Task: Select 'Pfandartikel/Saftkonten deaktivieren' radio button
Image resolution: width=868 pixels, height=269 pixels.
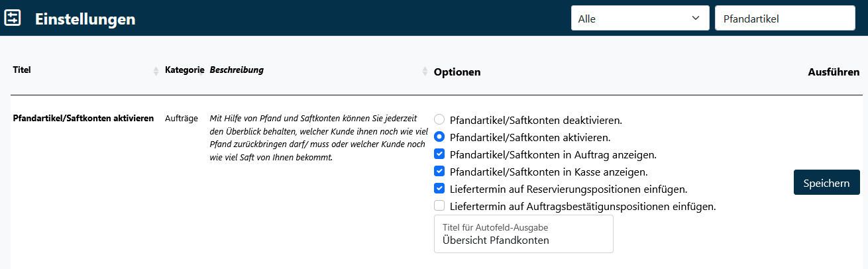Action: 439,120
